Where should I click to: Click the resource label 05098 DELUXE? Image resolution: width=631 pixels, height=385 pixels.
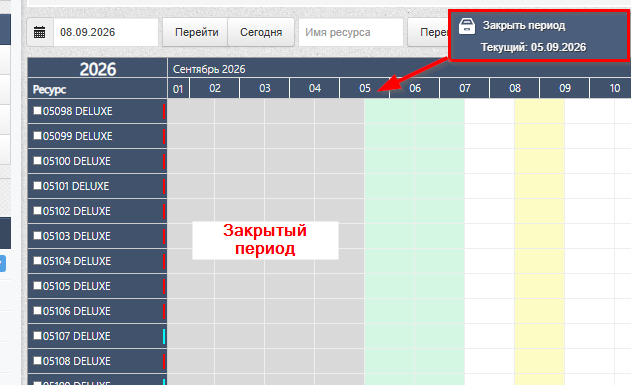click(78, 111)
